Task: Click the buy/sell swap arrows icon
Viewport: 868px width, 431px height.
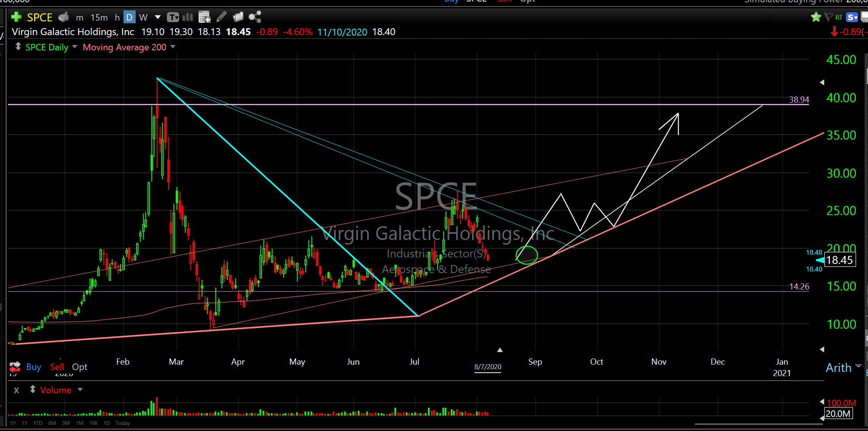Action: click(15, 367)
